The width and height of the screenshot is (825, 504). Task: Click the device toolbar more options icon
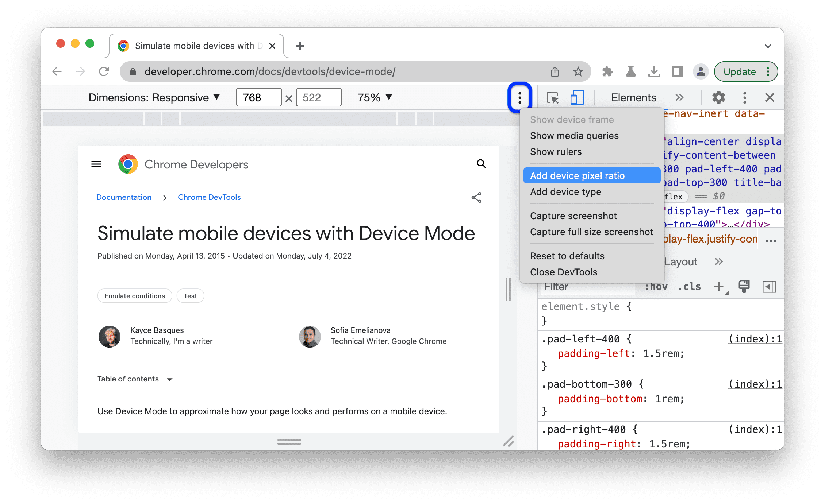point(519,97)
